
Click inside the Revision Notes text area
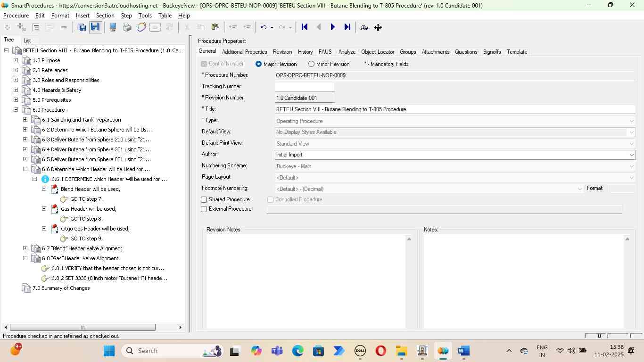(x=306, y=281)
